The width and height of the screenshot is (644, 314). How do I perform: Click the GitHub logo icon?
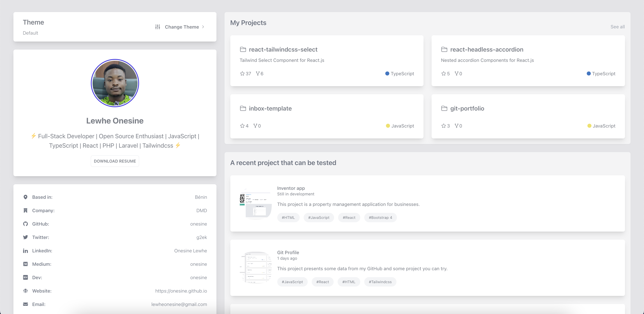pyautogui.click(x=25, y=224)
